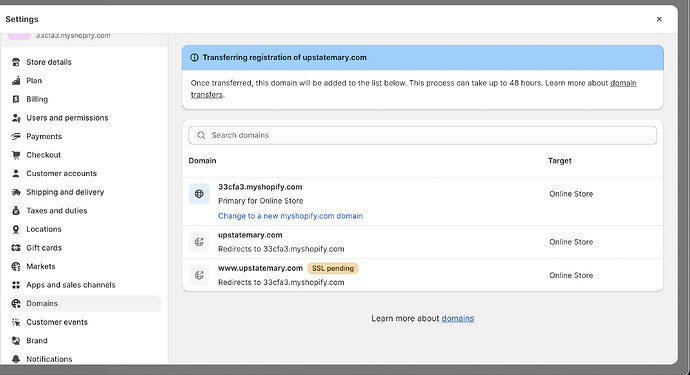Click the Domain column header

point(202,161)
